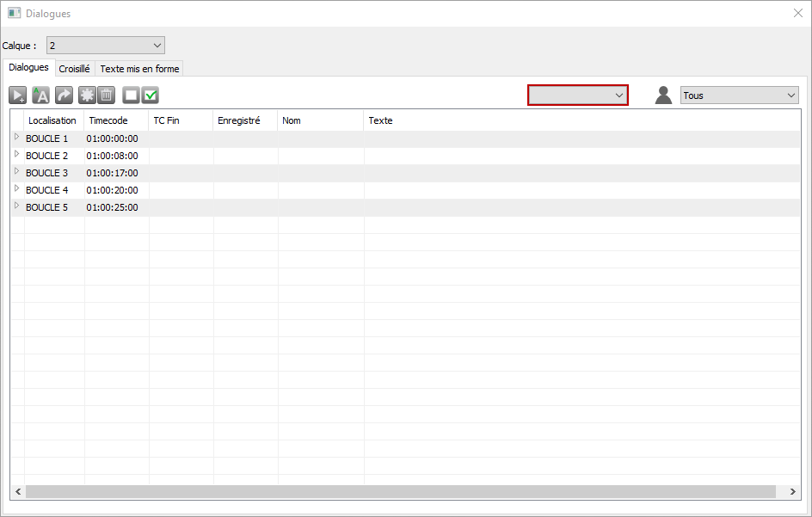The height and width of the screenshot is (517, 812).
Task: Click the horizontal scrollbar right arrow
Action: (792, 491)
